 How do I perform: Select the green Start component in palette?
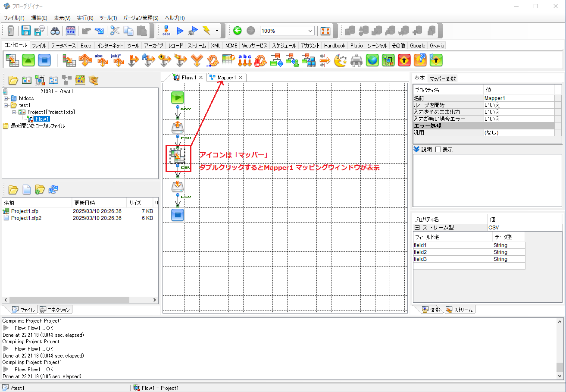[x=28, y=60]
